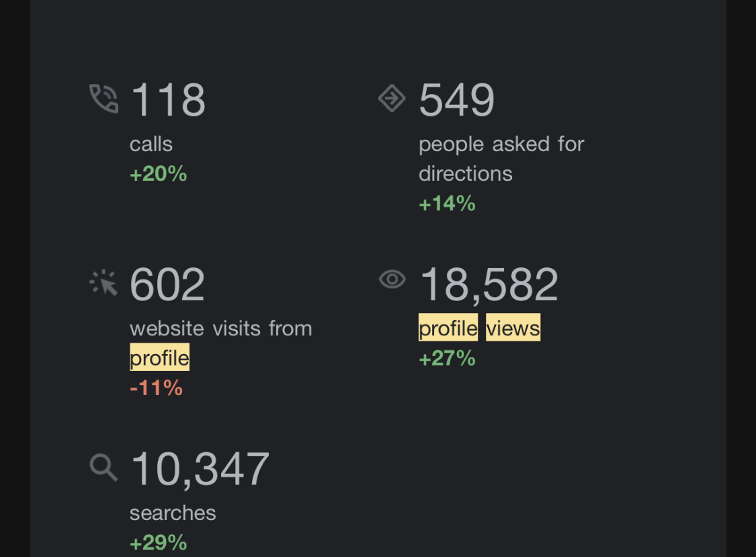756x557 pixels.
Task: Click the directions diamond arrow icon
Action: coord(392,99)
